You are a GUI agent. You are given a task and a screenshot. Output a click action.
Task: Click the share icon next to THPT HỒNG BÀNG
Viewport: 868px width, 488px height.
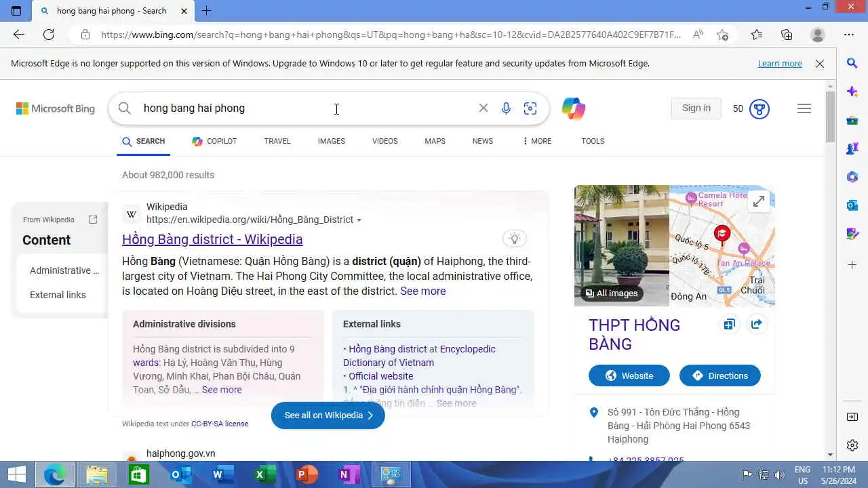pyautogui.click(x=756, y=324)
